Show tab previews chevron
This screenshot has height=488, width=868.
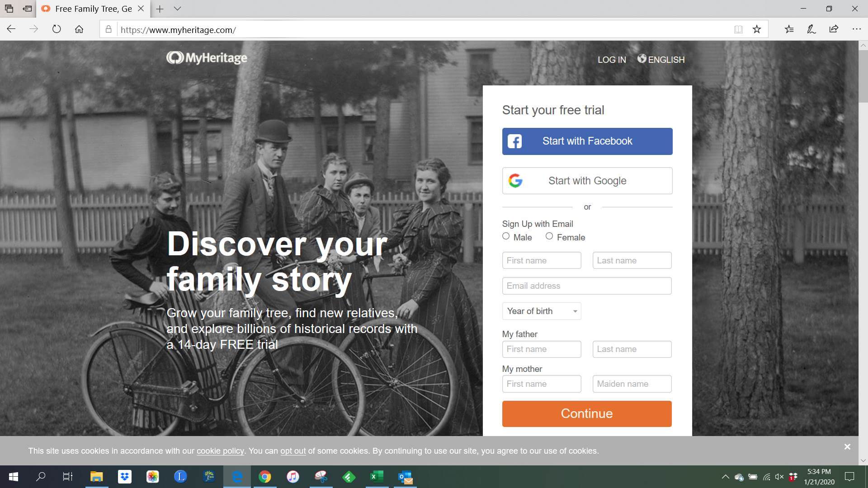[x=177, y=9]
